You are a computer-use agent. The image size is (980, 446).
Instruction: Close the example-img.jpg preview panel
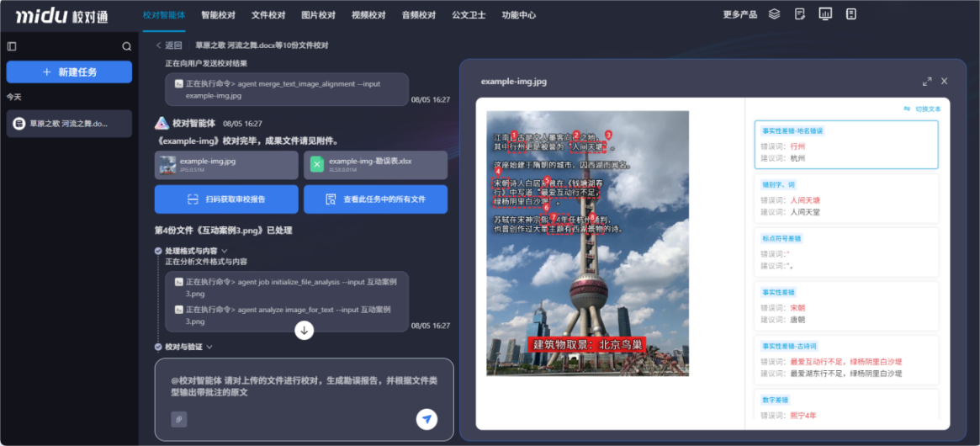[x=945, y=82]
